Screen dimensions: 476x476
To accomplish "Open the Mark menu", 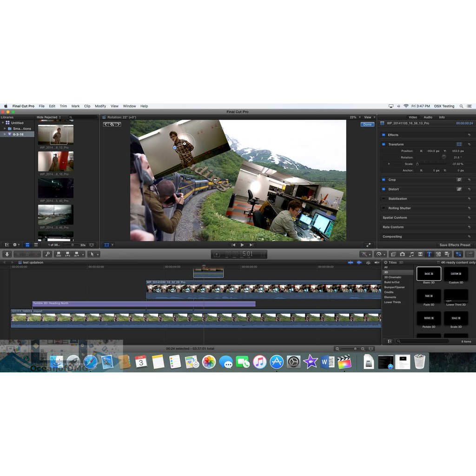I will [75, 106].
